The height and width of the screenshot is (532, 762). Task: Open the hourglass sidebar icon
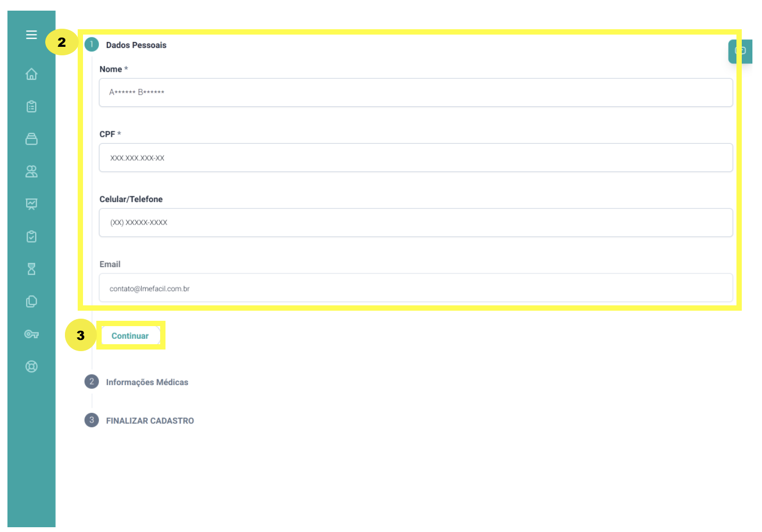point(31,269)
